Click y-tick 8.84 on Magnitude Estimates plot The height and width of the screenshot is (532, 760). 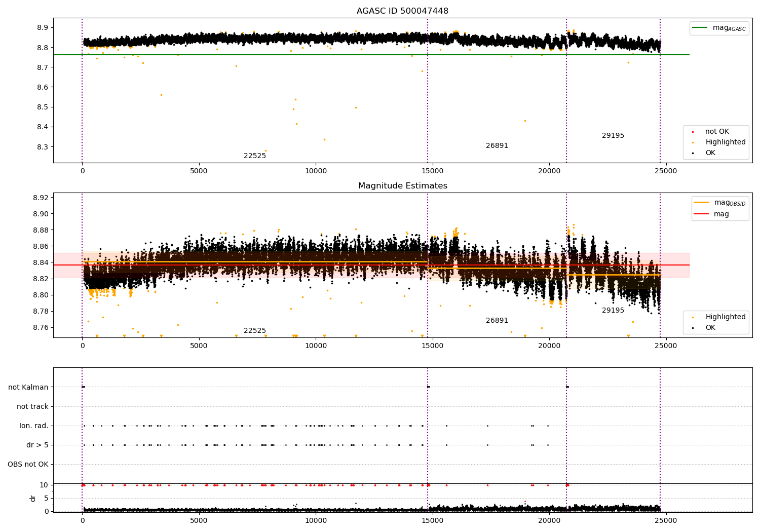[x=40, y=262]
